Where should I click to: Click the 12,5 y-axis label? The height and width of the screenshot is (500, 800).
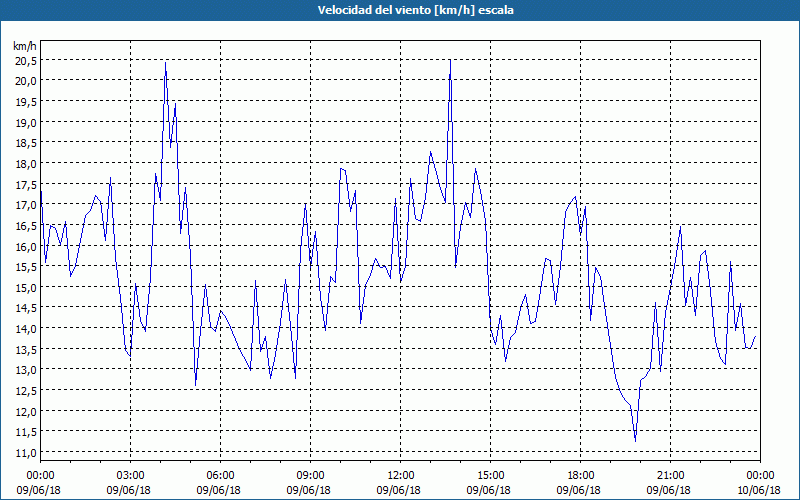point(25,391)
